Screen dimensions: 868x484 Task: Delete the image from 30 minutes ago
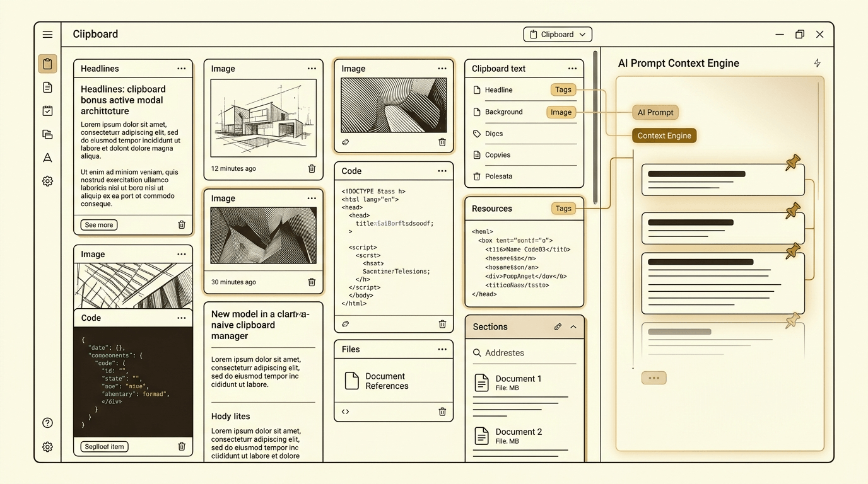pos(312,282)
